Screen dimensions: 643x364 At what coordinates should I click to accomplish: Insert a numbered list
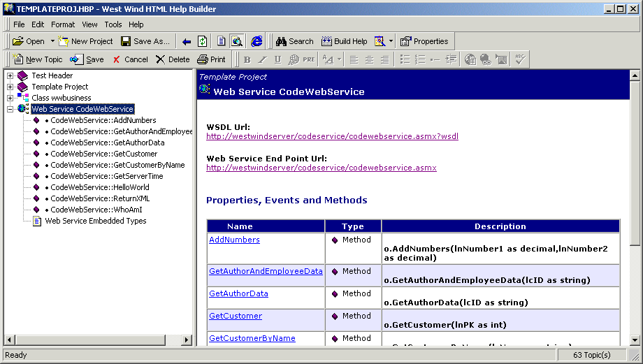[x=420, y=60]
